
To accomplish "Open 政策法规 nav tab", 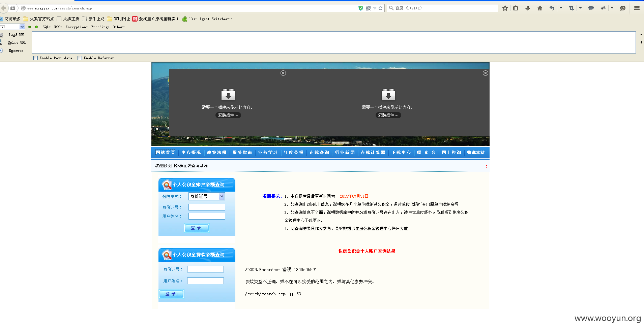I will pyautogui.click(x=216, y=153).
